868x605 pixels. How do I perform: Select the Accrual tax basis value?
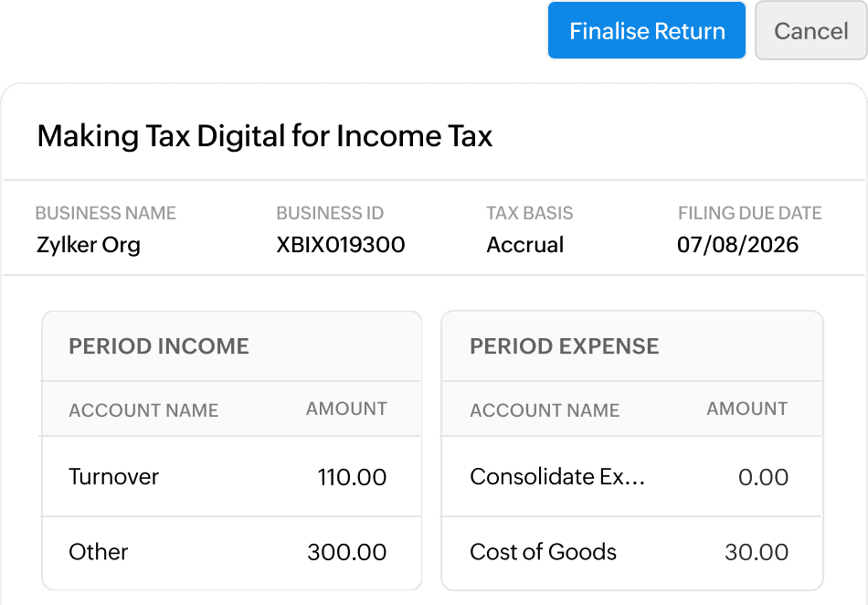(525, 245)
